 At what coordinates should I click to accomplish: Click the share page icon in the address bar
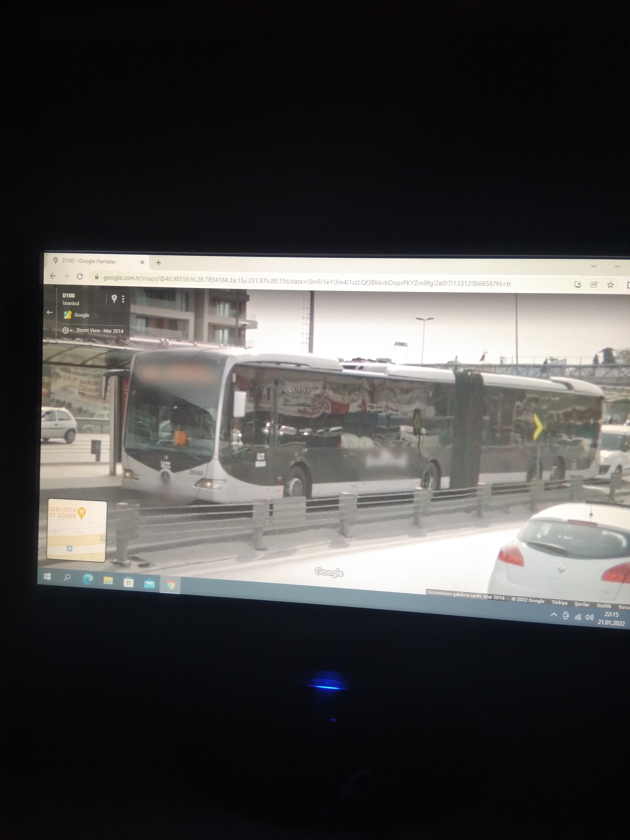point(594,284)
